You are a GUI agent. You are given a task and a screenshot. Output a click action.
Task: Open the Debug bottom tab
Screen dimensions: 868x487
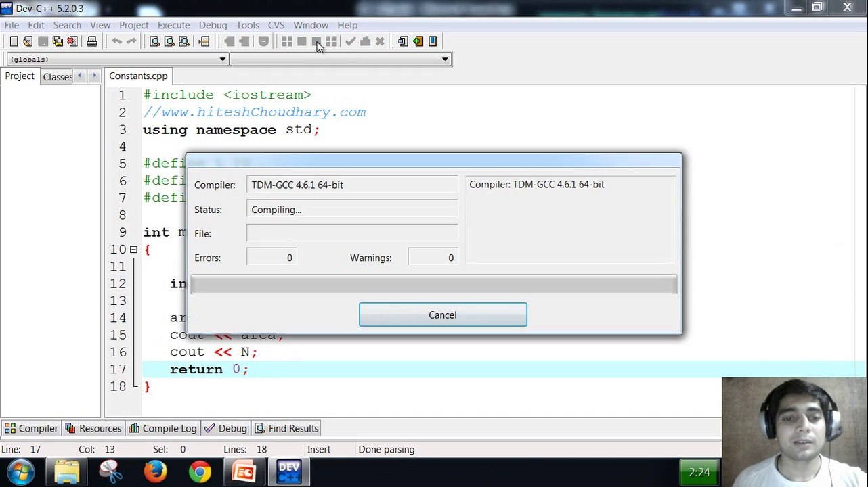tap(226, 428)
